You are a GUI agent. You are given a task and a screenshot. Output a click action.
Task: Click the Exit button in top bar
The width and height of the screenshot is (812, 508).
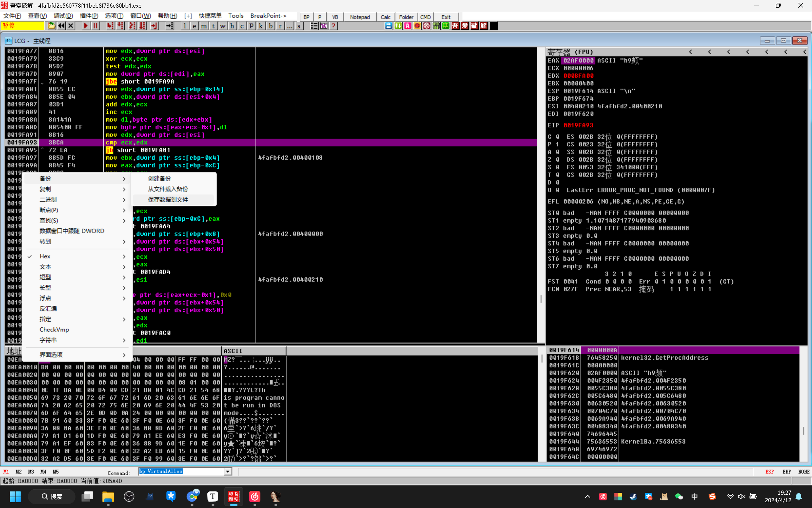click(x=446, y=17)
